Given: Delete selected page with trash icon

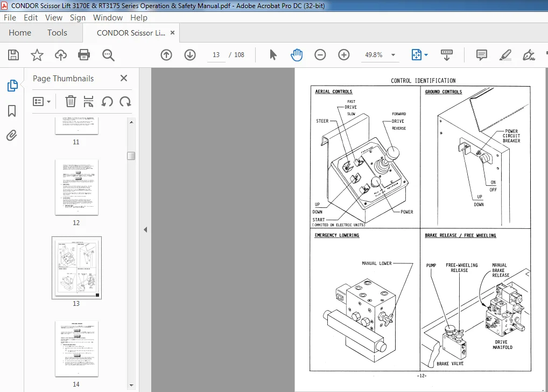Looking at the screenshot, I should pyautogui.click(x=71, y=101).
